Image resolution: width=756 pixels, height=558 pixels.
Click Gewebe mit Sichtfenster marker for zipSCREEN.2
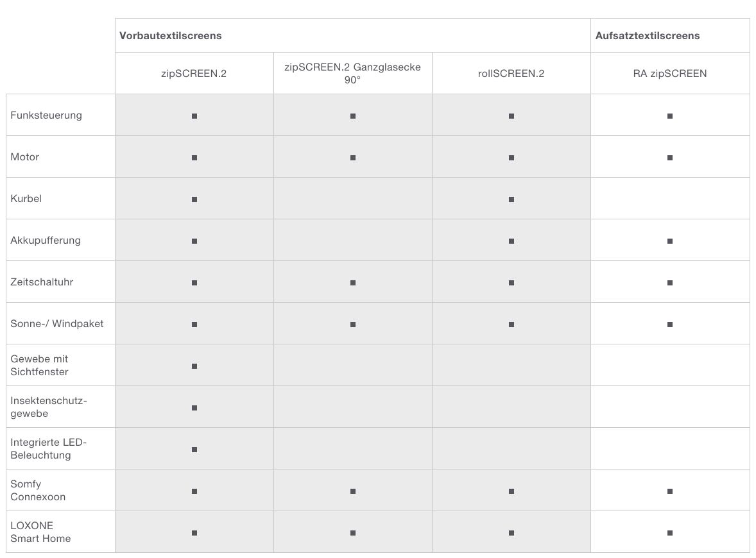194,366
